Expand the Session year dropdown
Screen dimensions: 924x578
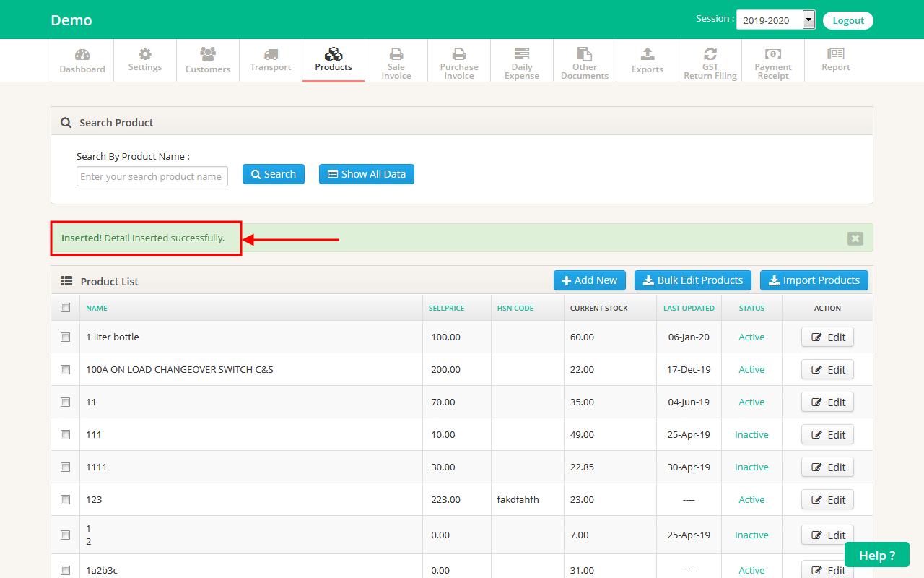[808, 20]
